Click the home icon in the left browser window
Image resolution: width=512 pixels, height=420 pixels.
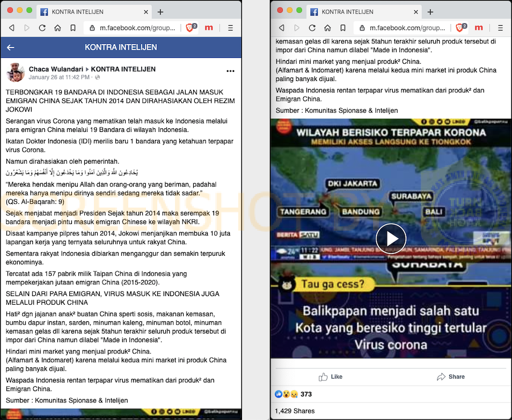(x=57, y=28)
